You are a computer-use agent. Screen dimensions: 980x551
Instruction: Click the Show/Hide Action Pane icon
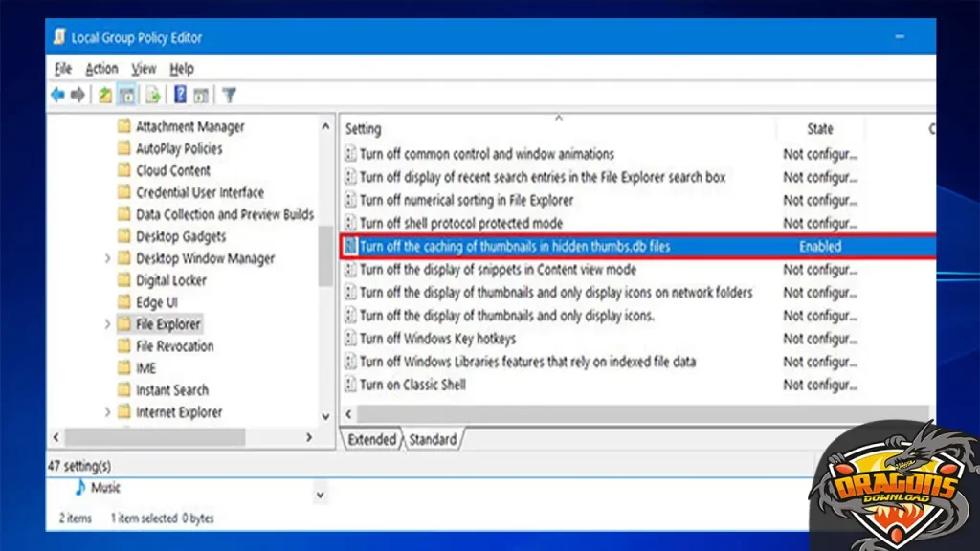point(201,95)
